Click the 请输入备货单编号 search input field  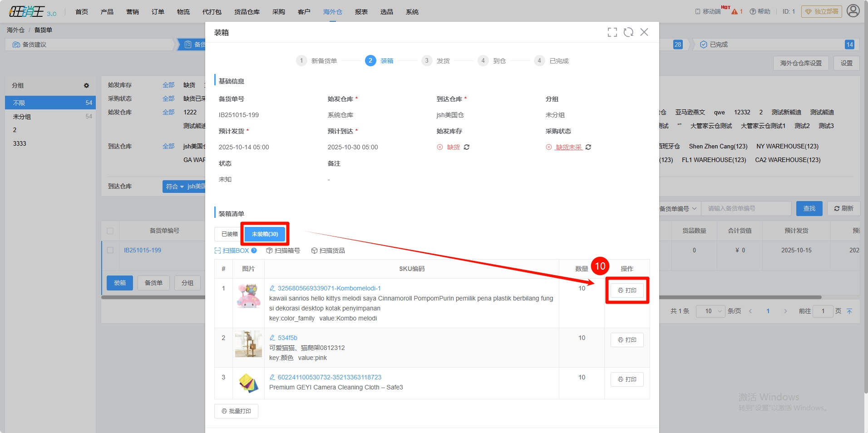(x=746, y=209)
